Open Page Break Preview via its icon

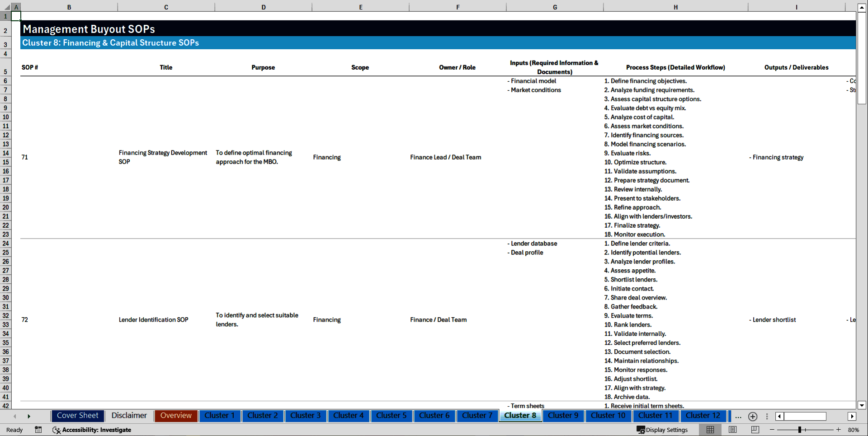pyautogui.click(x=755, y=430)
